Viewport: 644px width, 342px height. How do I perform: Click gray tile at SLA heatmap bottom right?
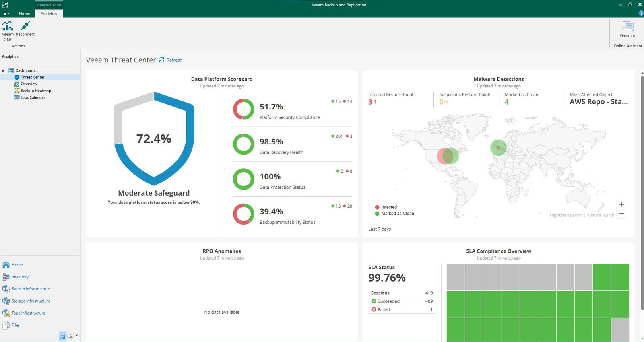click(x=620, y=330)
